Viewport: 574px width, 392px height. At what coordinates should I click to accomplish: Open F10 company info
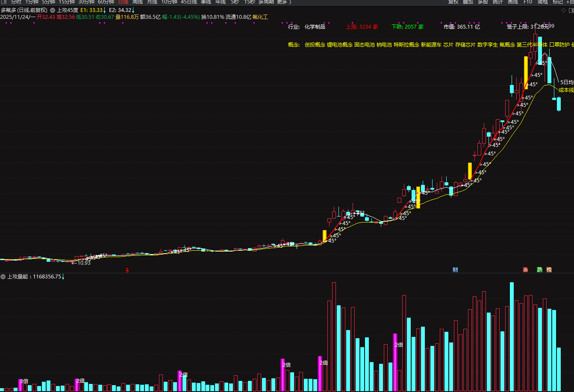(528, 2)
